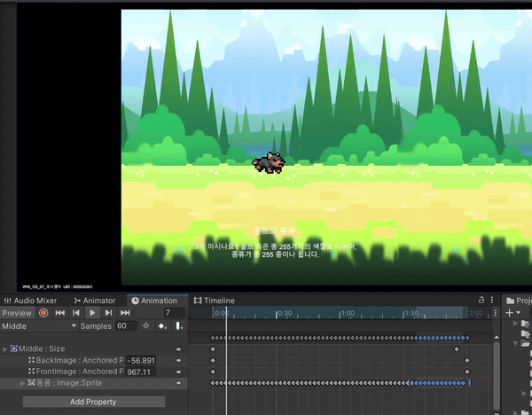Image resolution: width=532 pixels, height=415 pixels.
Task: Click the Add Property button
Action: pos(94,402)
